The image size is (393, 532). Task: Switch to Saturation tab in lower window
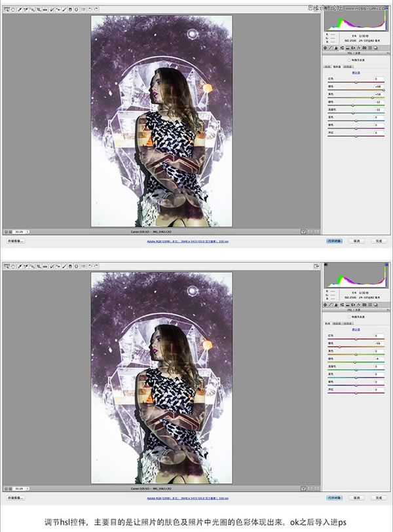[x=337, y=324]
